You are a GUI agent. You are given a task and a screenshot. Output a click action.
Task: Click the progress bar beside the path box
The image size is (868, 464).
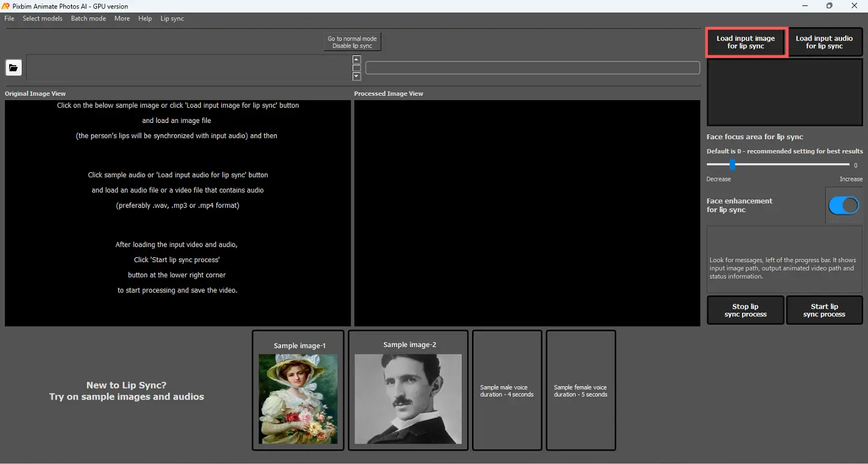pos(533,67)
